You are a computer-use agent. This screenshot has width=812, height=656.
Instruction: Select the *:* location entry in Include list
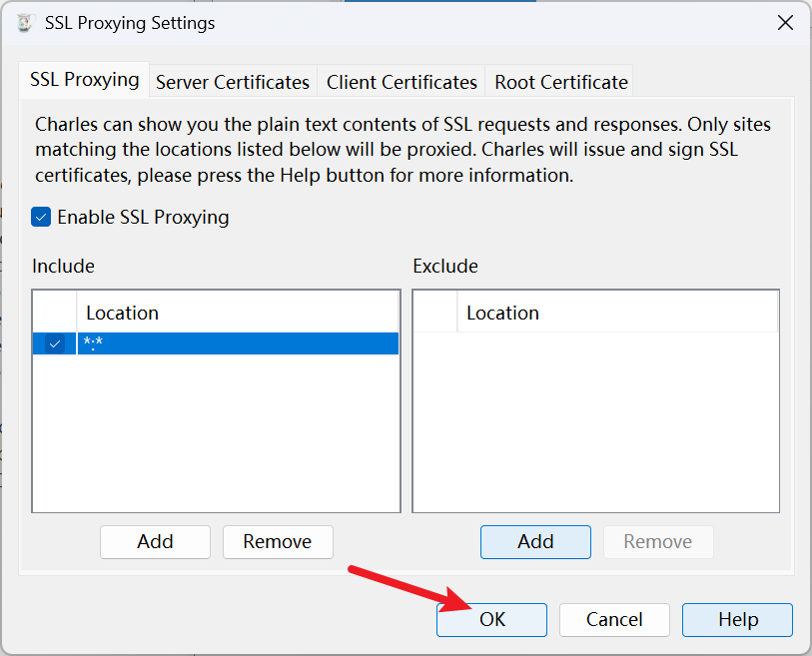(x=238, y=343)
